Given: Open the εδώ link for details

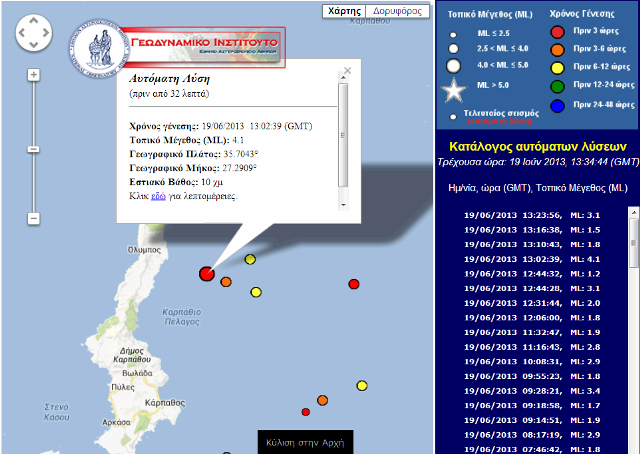Looking at the screenshot, I should click(x=157, y=197).
